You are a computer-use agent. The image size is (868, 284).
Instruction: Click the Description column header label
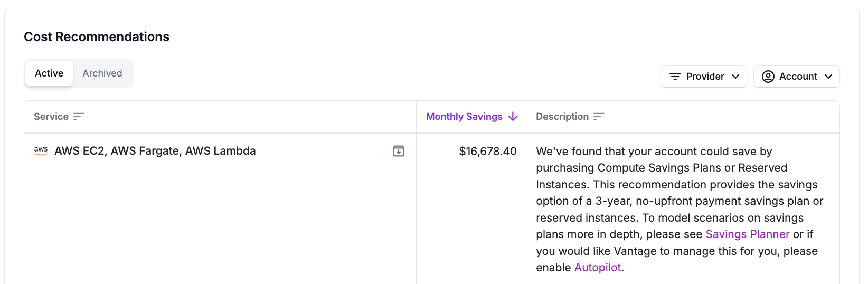point(562,117)
